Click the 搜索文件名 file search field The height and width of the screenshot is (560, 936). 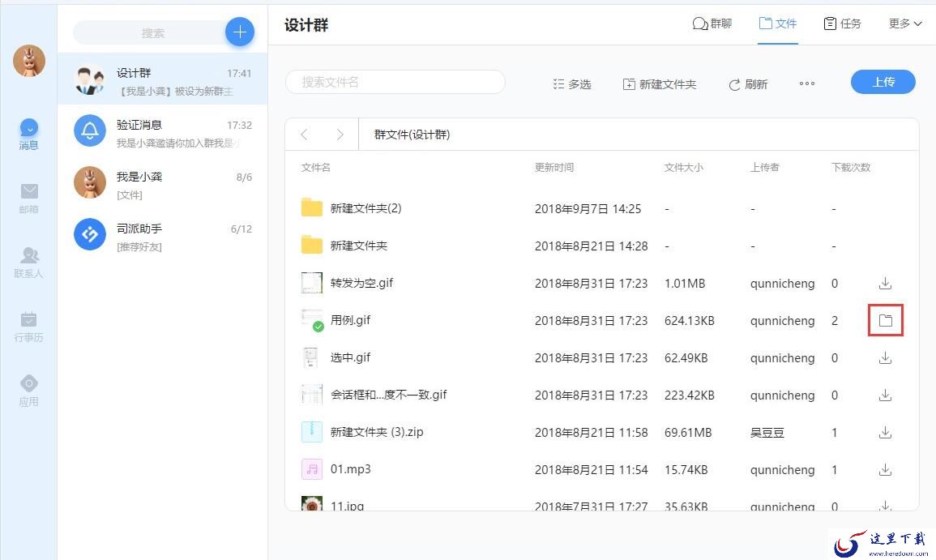pyautogui.click(x=395, y=82)
